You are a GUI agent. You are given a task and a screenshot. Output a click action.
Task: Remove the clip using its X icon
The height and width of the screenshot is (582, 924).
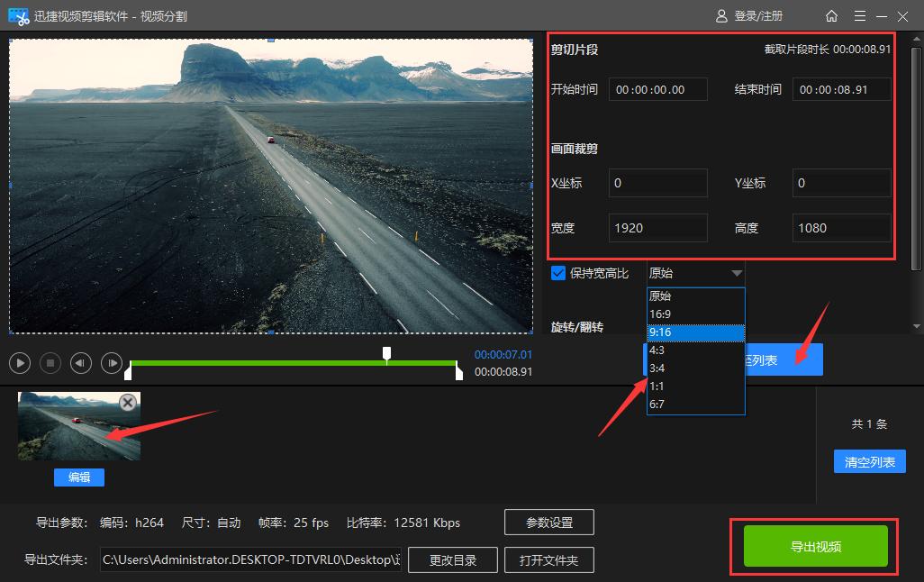coord(126,403)
